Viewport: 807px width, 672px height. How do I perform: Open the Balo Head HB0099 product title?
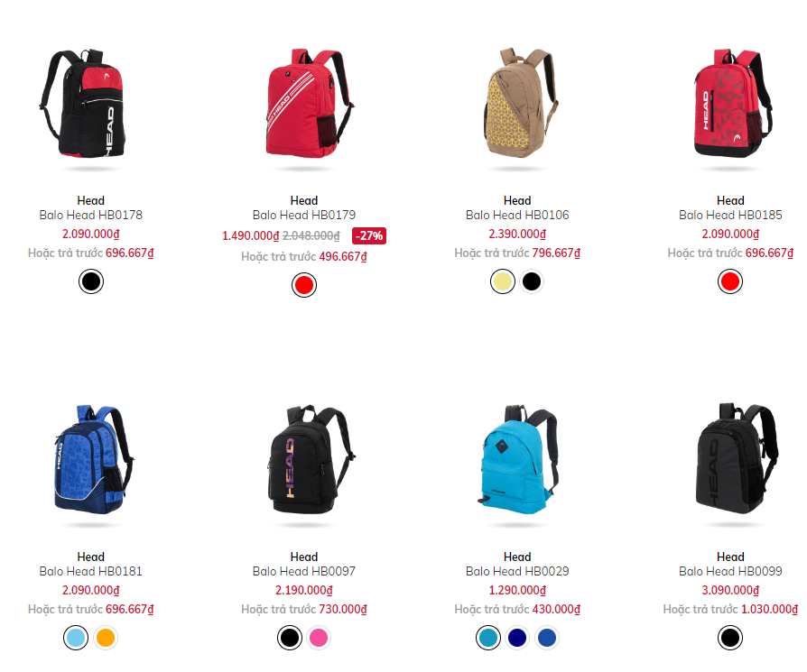pos(730,571)
